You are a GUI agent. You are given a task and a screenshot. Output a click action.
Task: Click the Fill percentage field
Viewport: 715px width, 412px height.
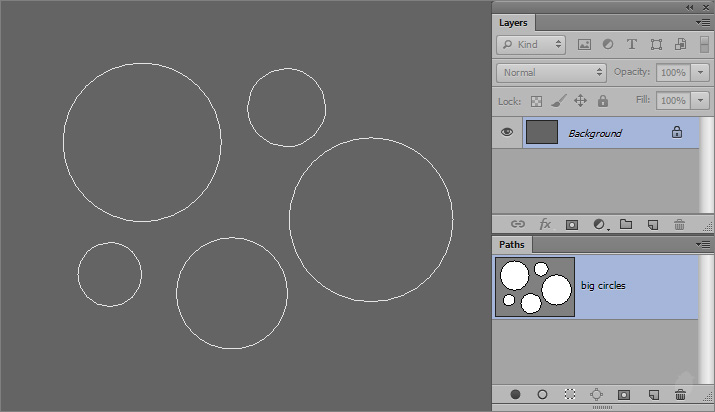673,101
